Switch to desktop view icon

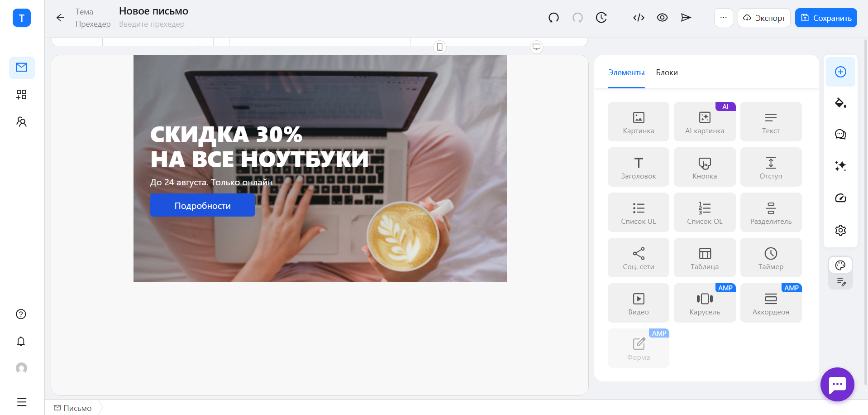click(x=536, y=47)
